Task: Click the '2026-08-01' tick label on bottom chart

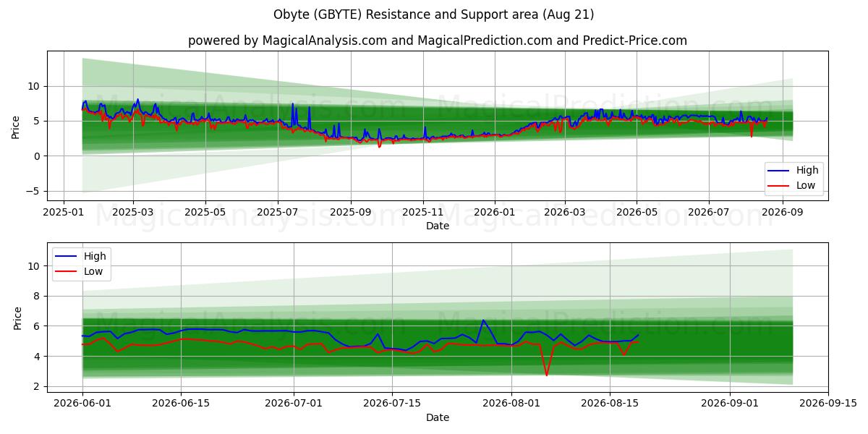Action: click(512, 404)
